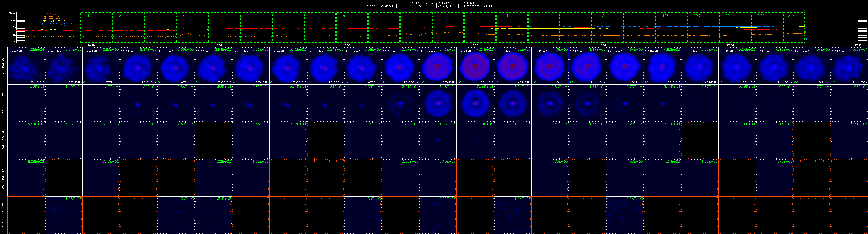
Task: Click the orange '12-25 keV' legend label
Action: (51, 17)
